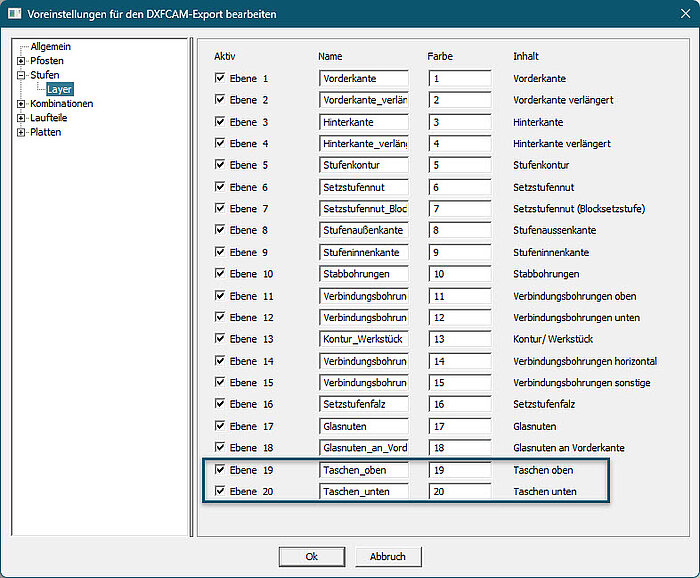Uncheck Ebene 7 active checkbox
The width and height of the screenshot is (700, 578).
pos(220,208)
